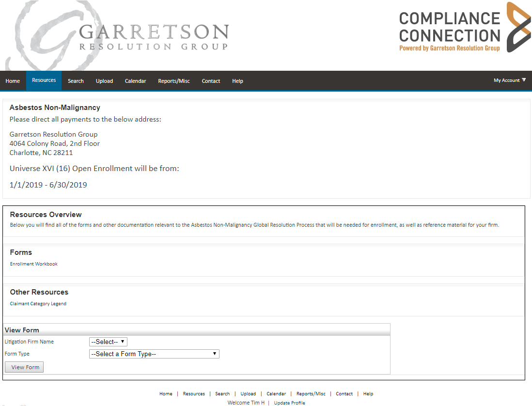Open the Enrollment Workbook link

33,264
